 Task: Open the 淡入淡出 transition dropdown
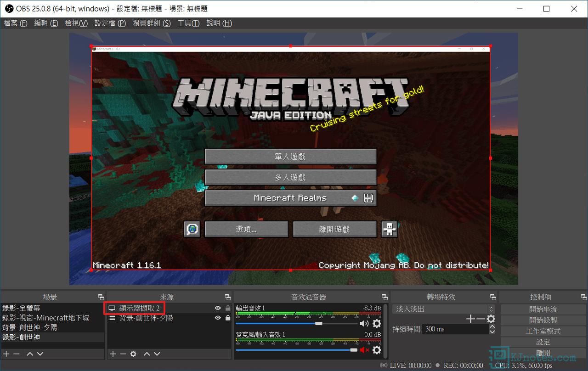click(x=444, y=309)
